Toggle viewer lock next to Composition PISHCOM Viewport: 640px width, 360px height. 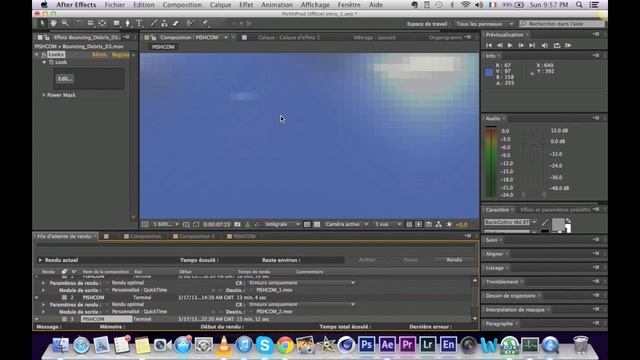(x=153, y=38)
